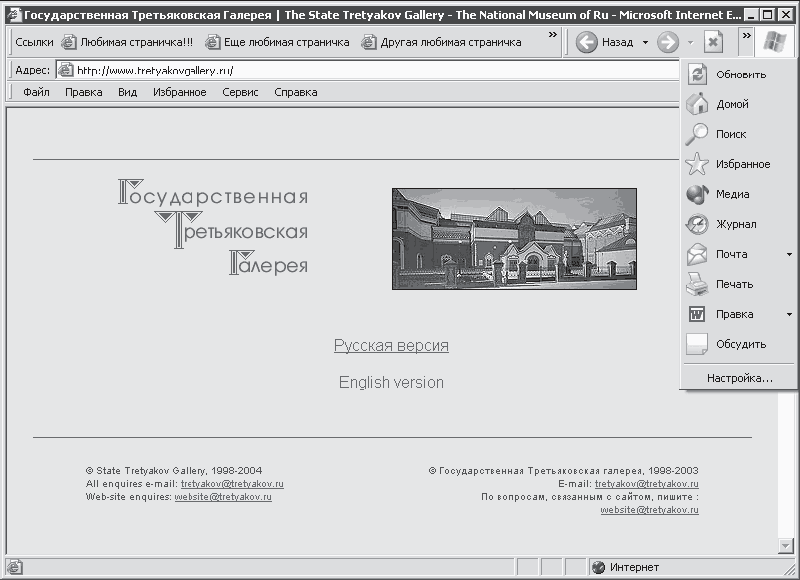Open the Сервис menu
This screenshot has height=580, width=800.
coord(240,92)
